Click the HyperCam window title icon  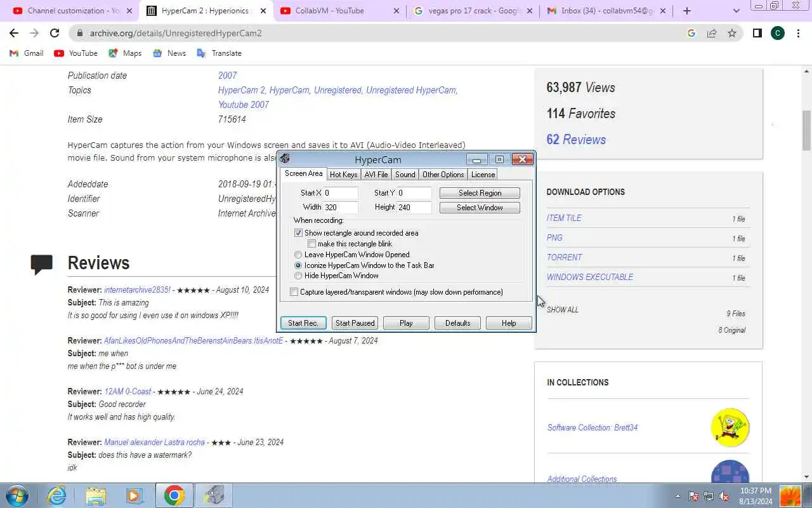285,159
